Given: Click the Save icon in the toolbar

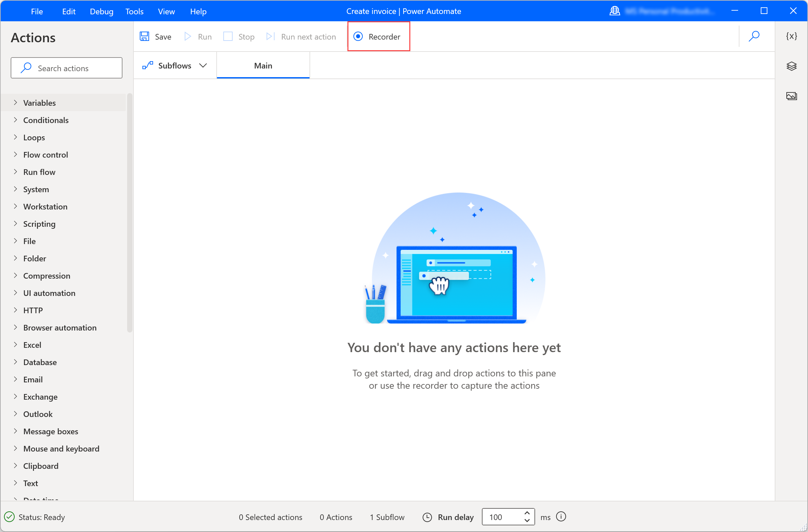Looking at the screenshot, I should (x=145, y=36).
